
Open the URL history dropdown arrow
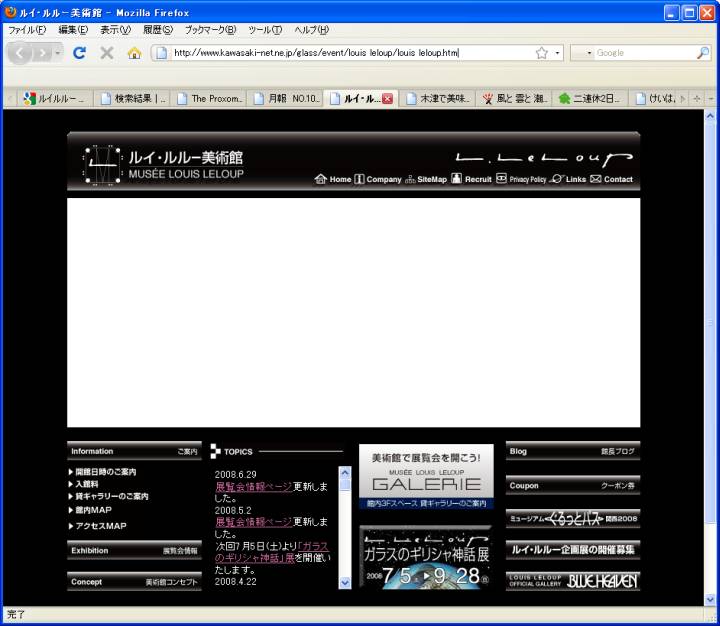point(558,53)
